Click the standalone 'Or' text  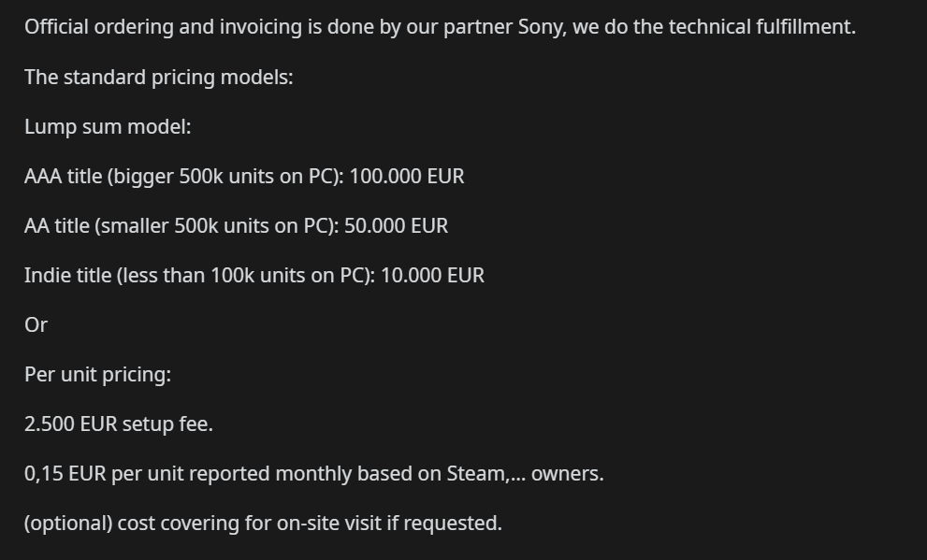tap(36, 325)
